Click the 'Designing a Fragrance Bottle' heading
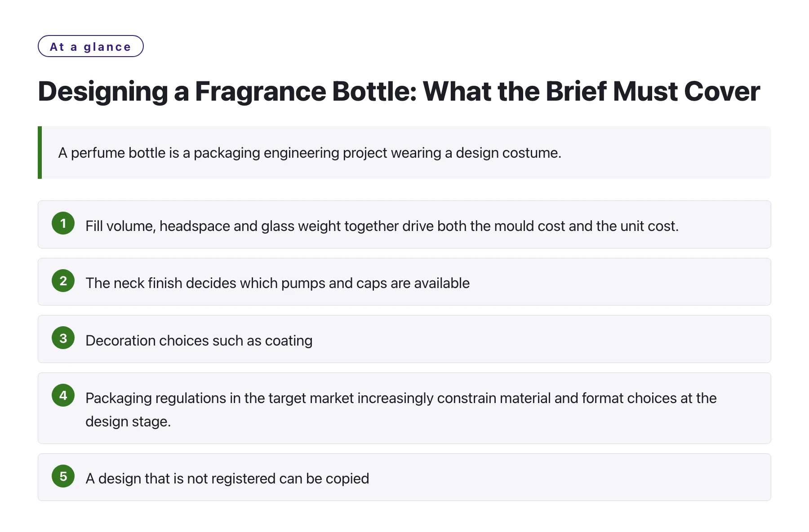The width and height of the screenshot is (809, 532). tap(399, 91)
